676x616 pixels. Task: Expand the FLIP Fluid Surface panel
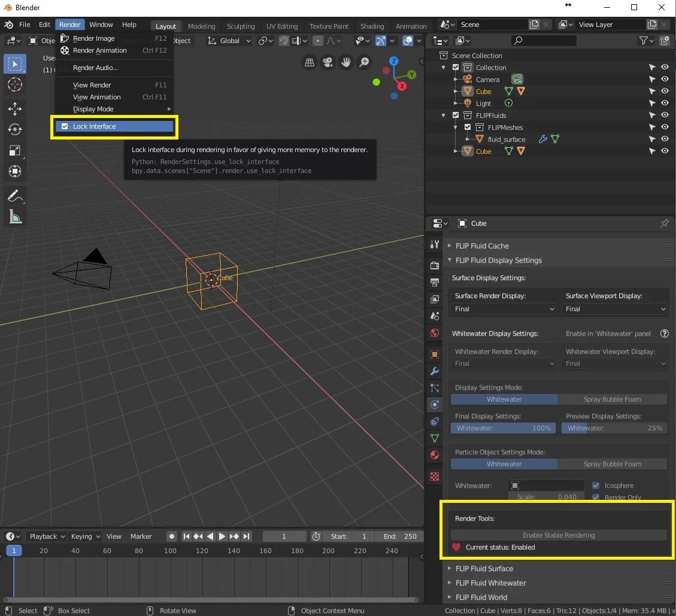click(x=484, y=569)
